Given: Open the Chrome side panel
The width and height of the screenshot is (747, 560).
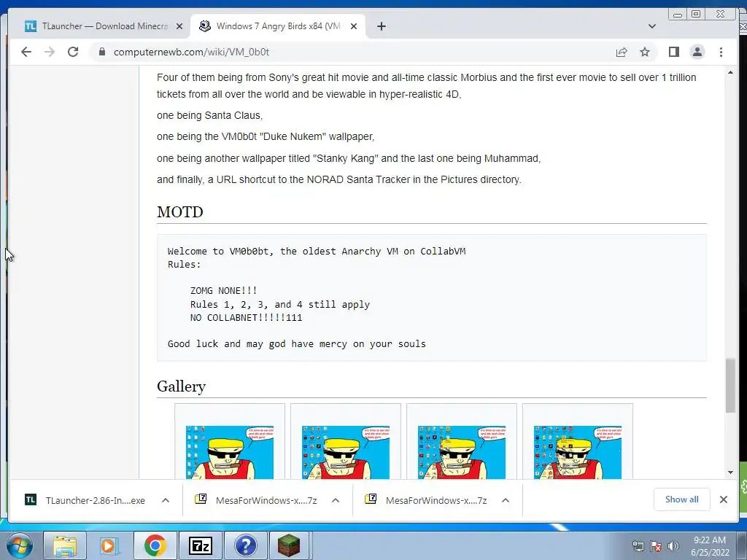Looking at the screenshot, I should 673,52.
